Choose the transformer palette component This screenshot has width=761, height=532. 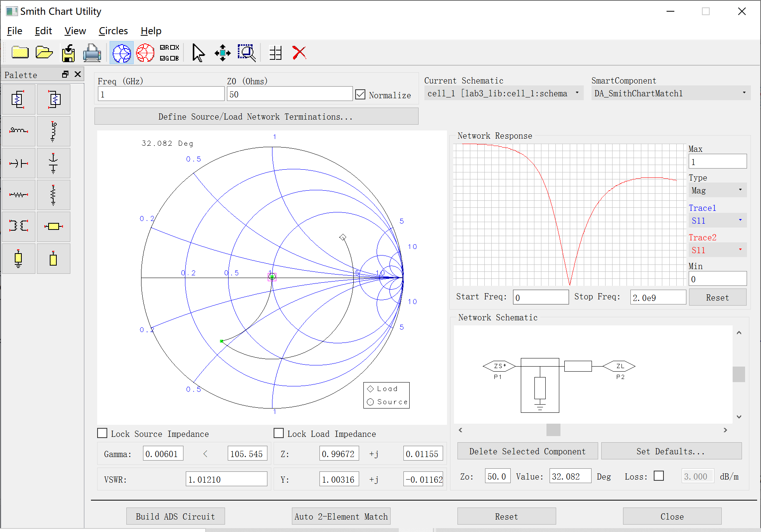(19, 226)
